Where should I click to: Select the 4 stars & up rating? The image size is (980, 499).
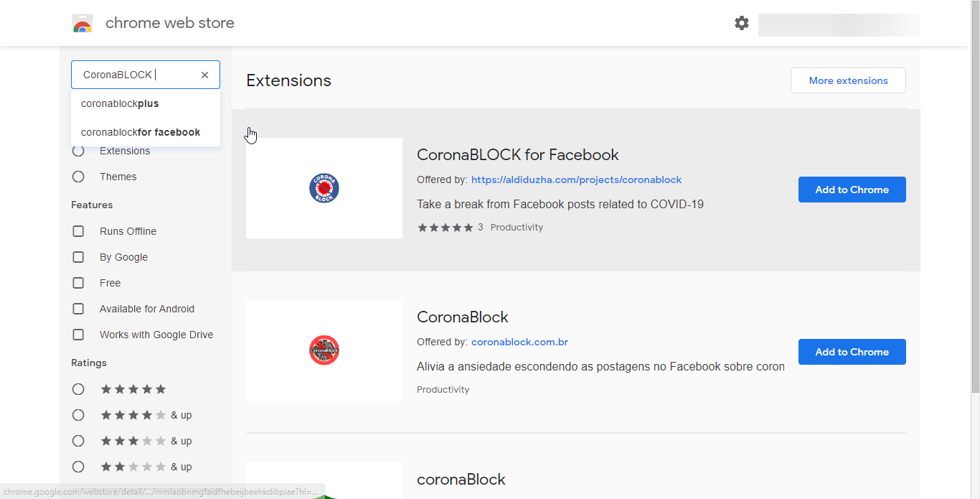point(78,415)
